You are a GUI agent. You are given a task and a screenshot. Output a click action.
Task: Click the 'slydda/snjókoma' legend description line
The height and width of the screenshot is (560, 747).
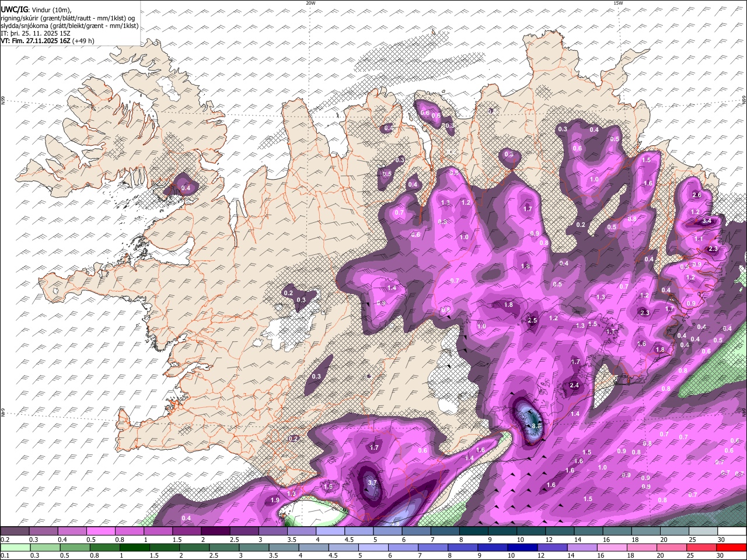tap(69, 26)
